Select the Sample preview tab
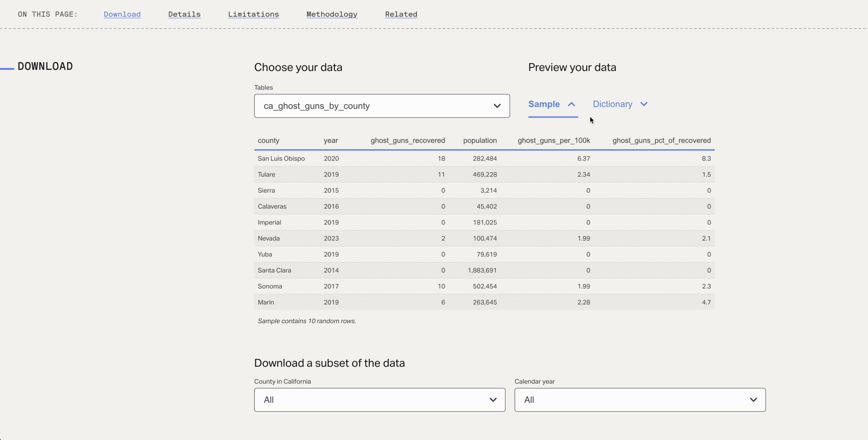This screenshot has height=440, width=868. (544, 104)
